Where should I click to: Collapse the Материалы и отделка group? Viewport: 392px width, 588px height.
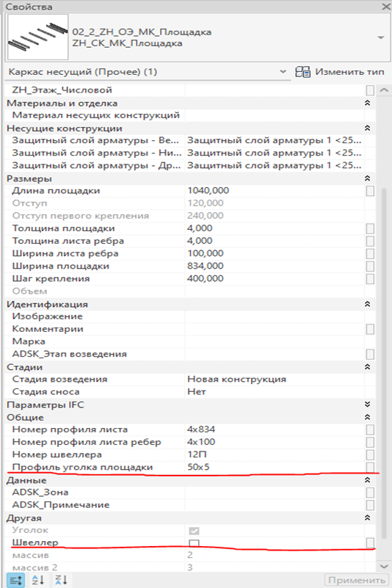point(368,103)
